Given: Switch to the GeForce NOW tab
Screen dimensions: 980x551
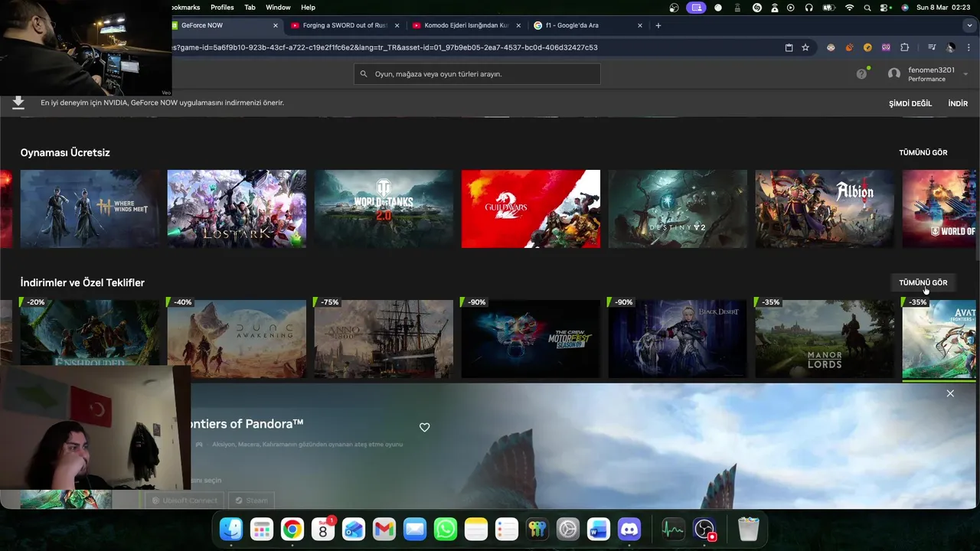Looking at the screenshot, I should (222, 25).
